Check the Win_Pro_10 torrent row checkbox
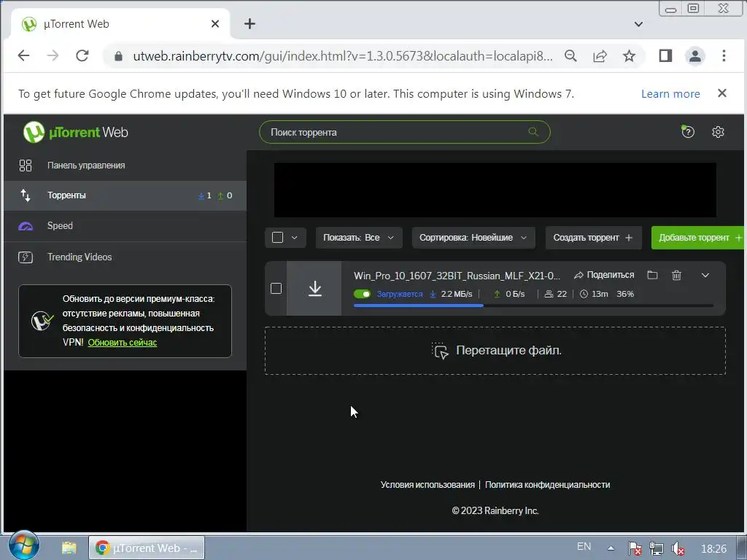 coord(276,289)
